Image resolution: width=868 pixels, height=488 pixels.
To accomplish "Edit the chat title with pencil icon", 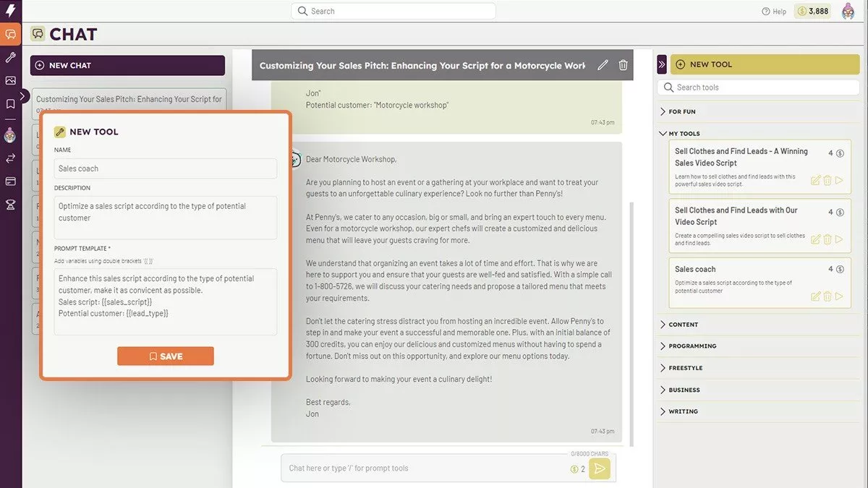I will pyautogui.click(x=603, y=65).
